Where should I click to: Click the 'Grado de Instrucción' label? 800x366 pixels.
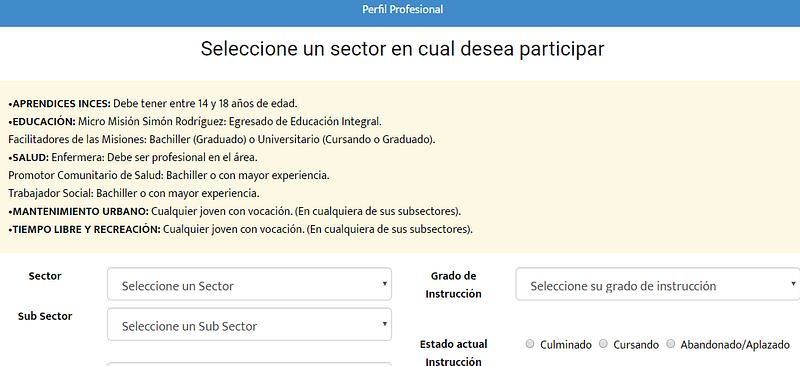point(453,285)
